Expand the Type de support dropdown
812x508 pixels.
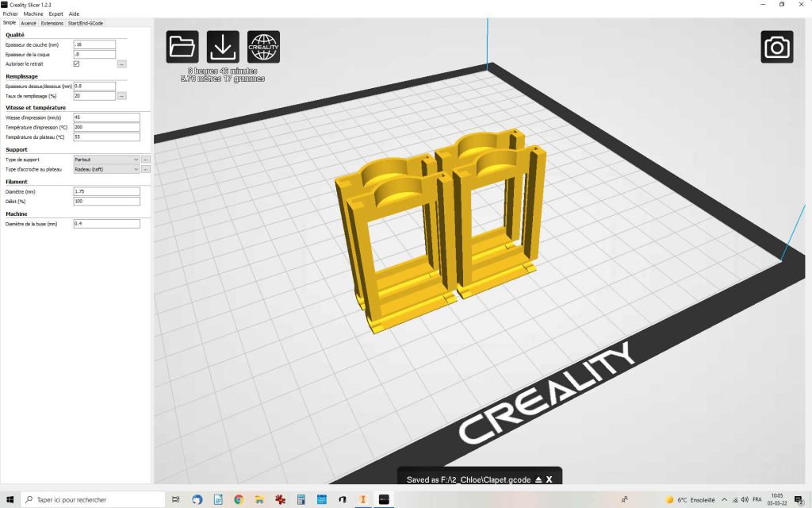click(x=106, y=160)
